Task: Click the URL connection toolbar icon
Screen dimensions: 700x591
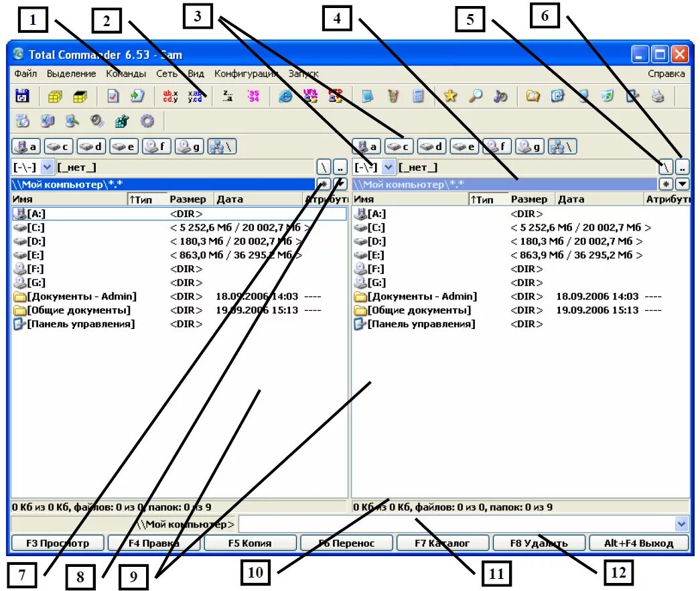Action: click(310, 96)
